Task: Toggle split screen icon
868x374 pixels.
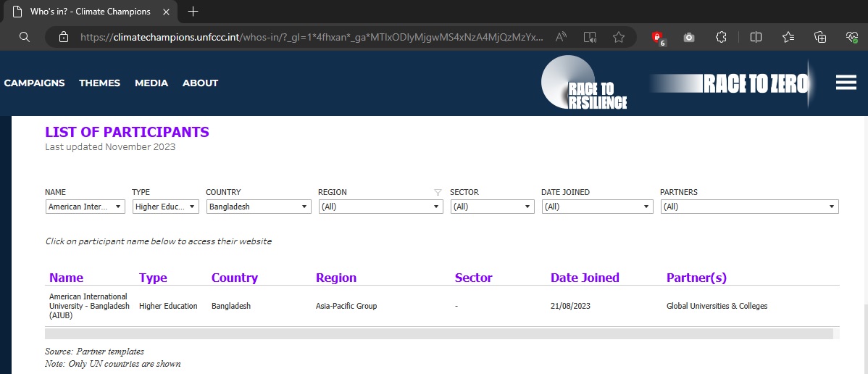Action: click(756, 37)
